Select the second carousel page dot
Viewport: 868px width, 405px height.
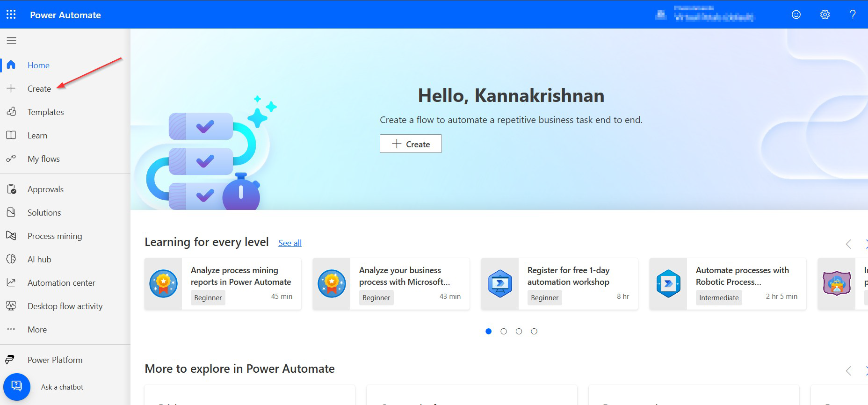pos(504,331)
